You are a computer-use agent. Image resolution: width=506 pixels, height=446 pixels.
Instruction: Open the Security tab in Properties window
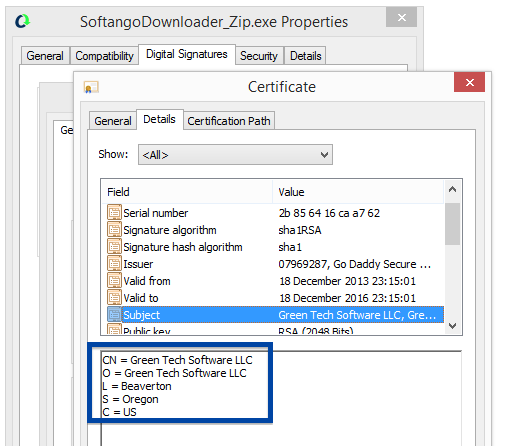tap(259, 56)
